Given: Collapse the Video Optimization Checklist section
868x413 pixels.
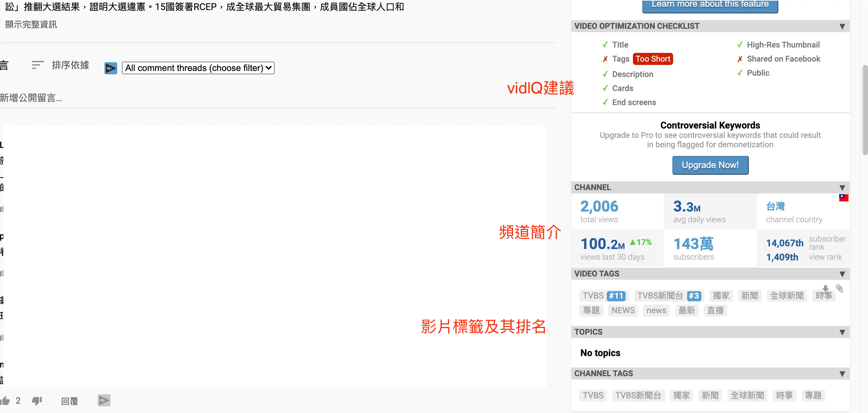Looking at the screenshot, I should pos(842,26).
